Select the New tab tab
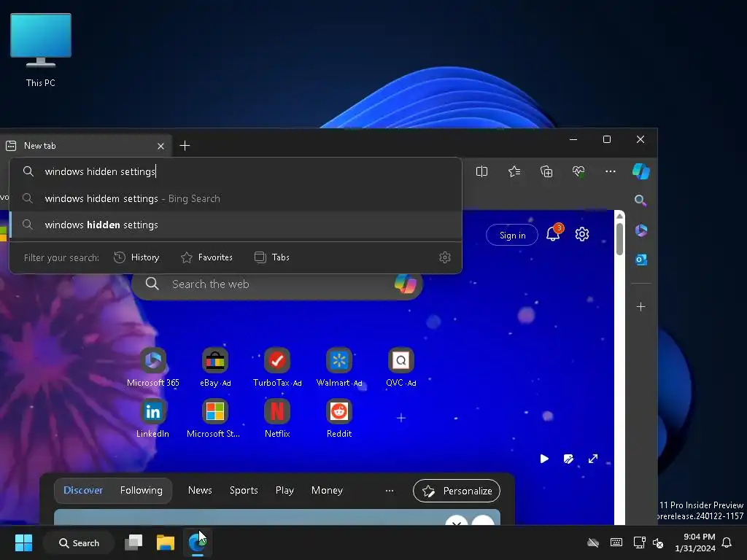Screen dimensions: 747x560 pos(85,146)
